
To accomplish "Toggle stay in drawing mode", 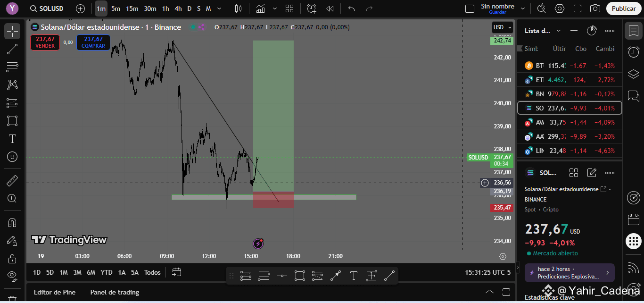I will coord(12,241).
